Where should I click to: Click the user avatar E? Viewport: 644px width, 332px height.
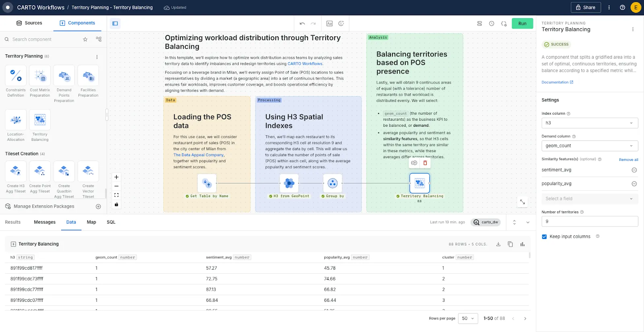636,7
